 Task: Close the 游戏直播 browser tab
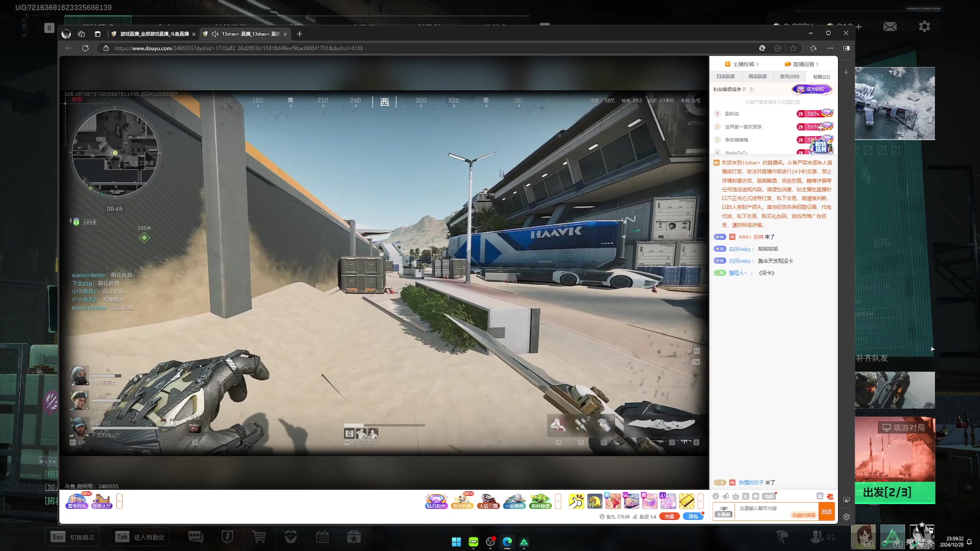pyautogui.click(x=194, y=34)
